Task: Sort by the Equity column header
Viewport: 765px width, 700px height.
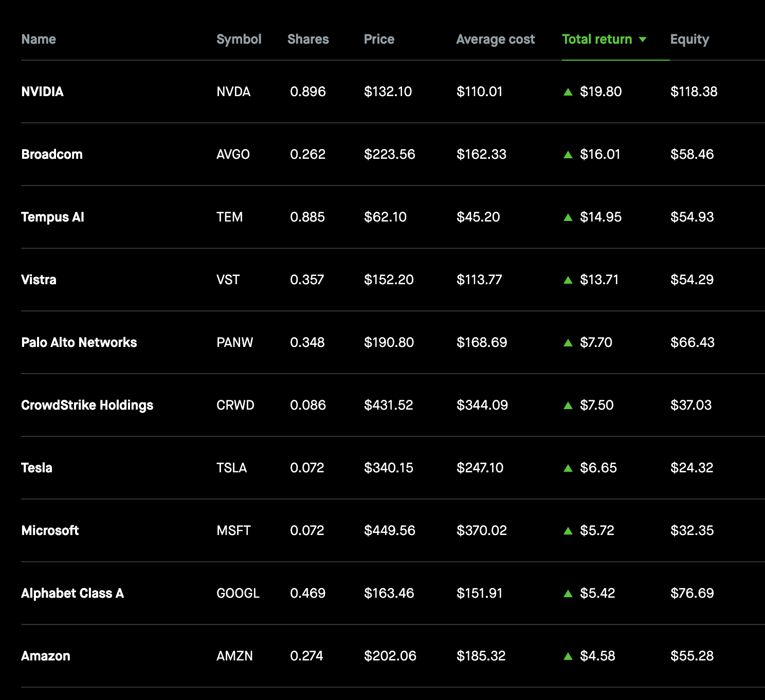Action: [689, 39]
